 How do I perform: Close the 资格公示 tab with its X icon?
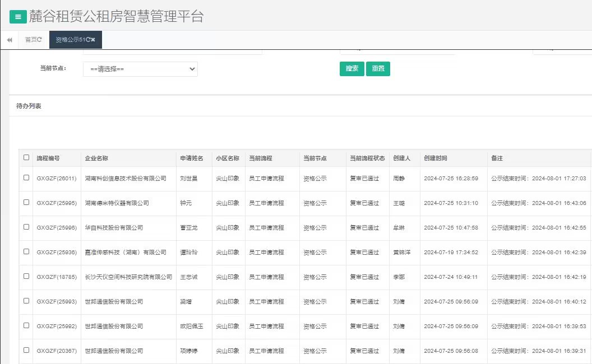(x=94, y=40)
